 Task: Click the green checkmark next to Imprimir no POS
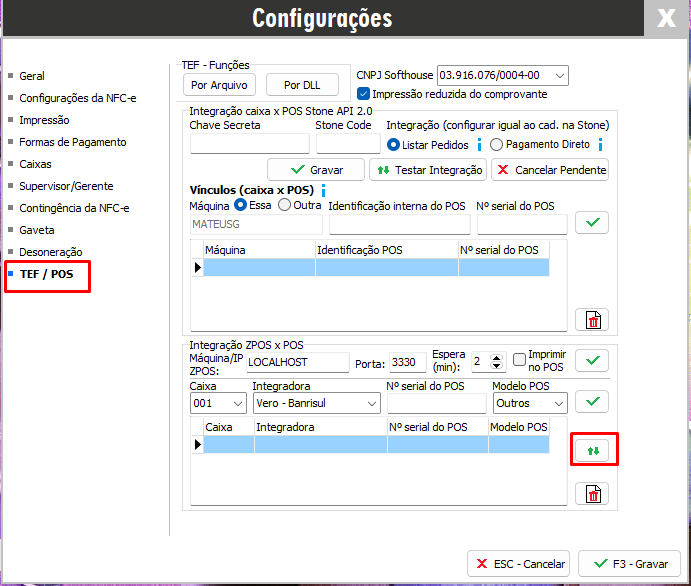[x=592, y=361]
